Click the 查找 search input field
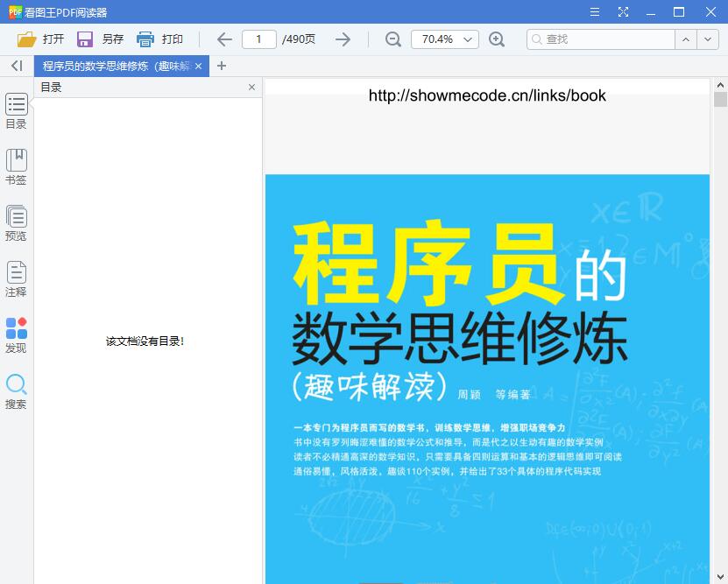The width and height of the screenshot is (728, 584). 601,39
